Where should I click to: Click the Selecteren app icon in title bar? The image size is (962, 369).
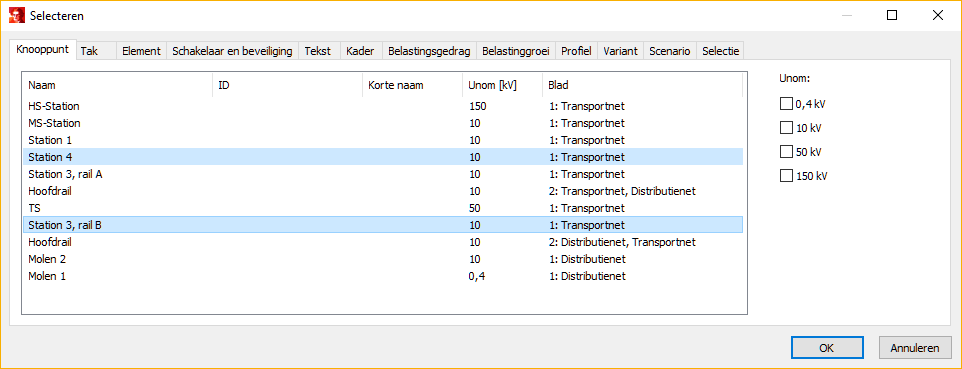click(17, 16)
